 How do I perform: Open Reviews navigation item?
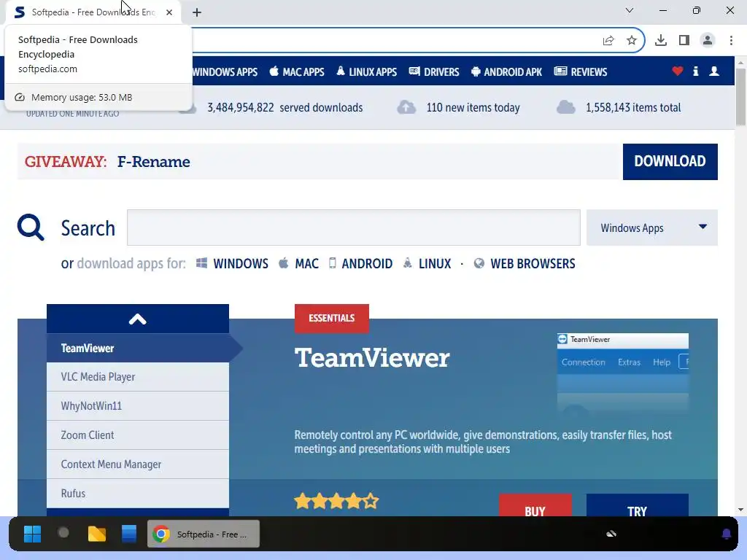[x=581, y=72]
